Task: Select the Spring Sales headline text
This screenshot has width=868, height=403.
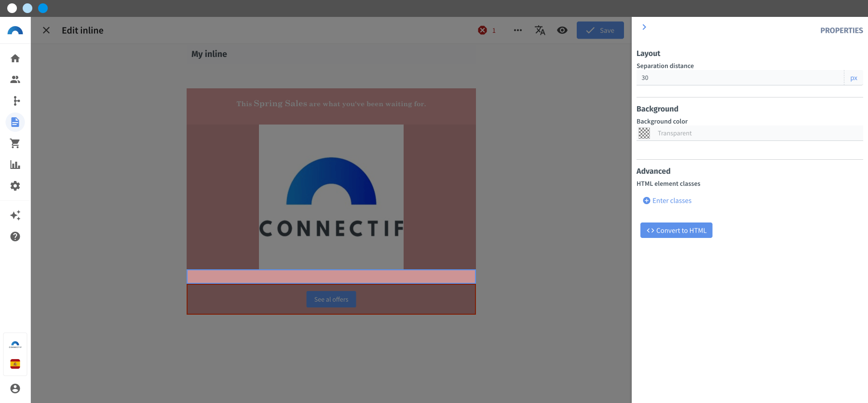Action: (x=331, y=104)
